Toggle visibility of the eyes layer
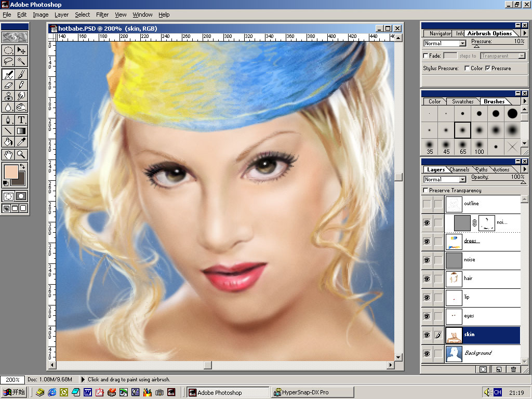Image resolution: width=532 pixels, height=399 pixels. click(x=427, y=316)
